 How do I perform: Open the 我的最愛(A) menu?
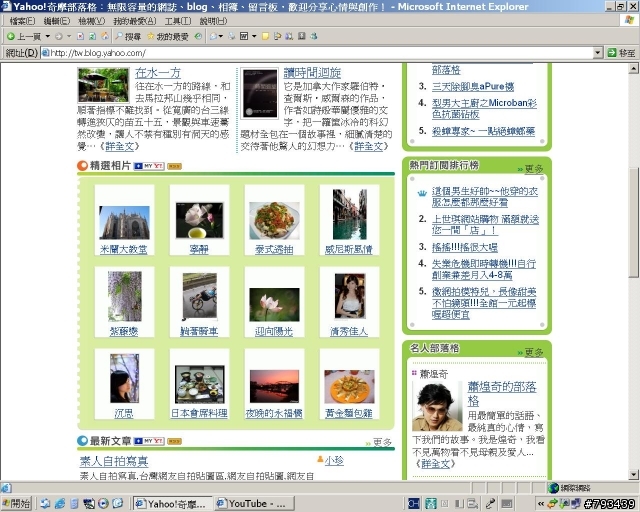pos(135,21)
